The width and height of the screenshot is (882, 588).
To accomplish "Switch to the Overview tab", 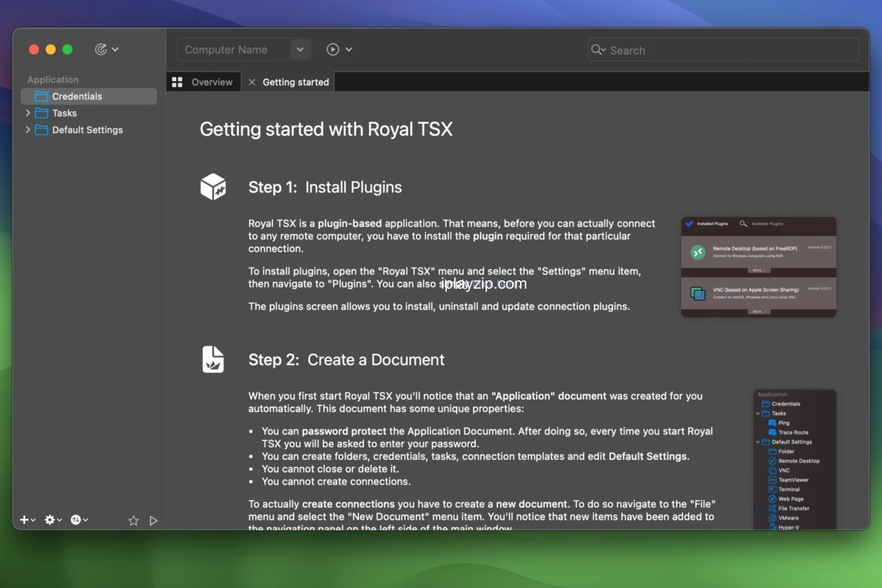I will pos(203,82).
